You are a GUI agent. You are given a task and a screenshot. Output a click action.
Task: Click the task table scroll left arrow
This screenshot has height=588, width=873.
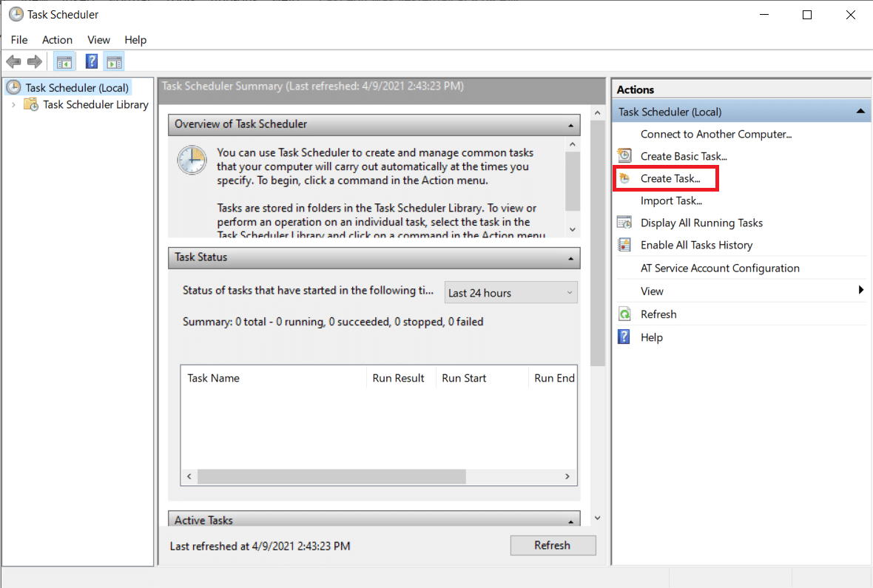pyautogui.click(x=189, y=476)
